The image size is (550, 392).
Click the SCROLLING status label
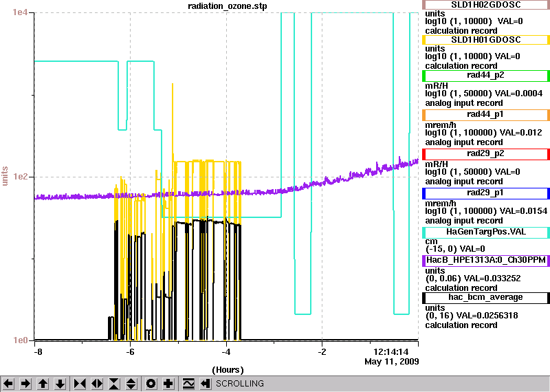click(x=240, y=384)
